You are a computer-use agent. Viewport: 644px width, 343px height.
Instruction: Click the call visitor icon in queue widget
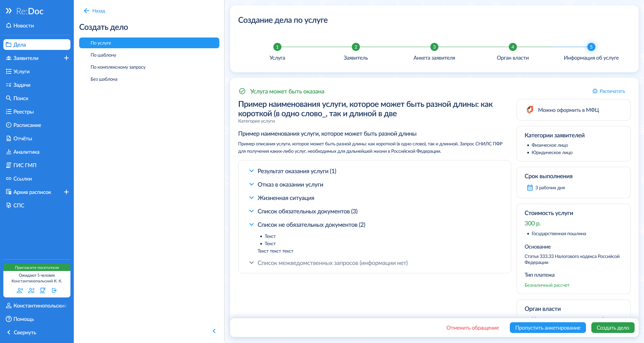click(x=20, y=290)
